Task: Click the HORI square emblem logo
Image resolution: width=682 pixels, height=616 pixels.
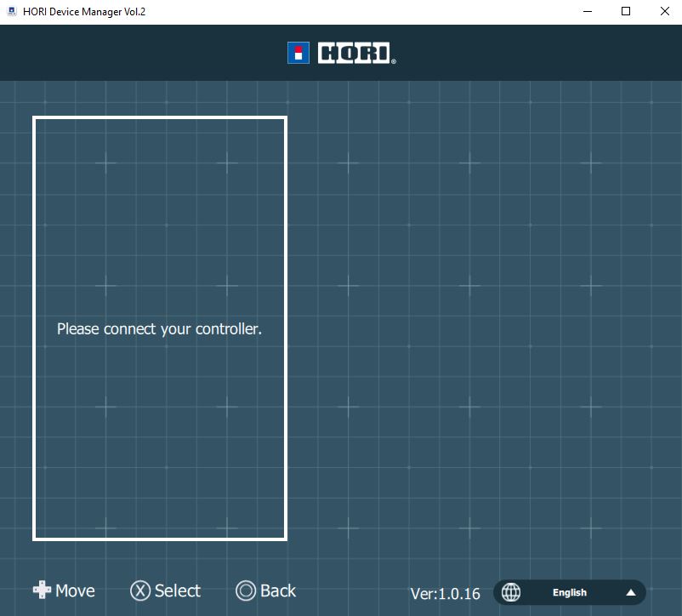Action: 298,53
